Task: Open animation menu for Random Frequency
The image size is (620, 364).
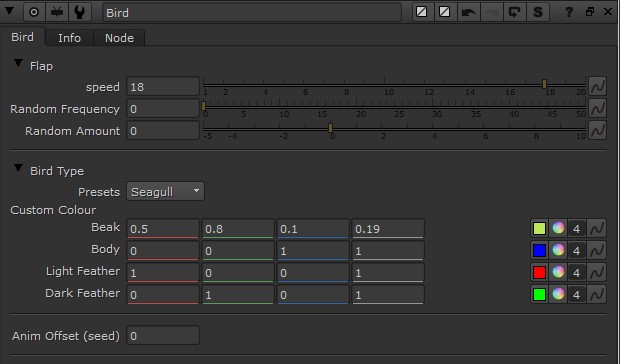Action: [x=597, y=108]
